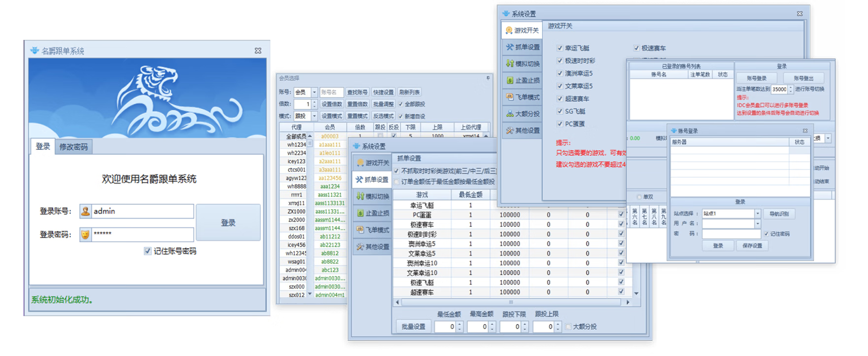Screen dimensions: 868x356
Task: Open 抓单设置 tab in the 游戏开关 window
Action: coord(523,47)
